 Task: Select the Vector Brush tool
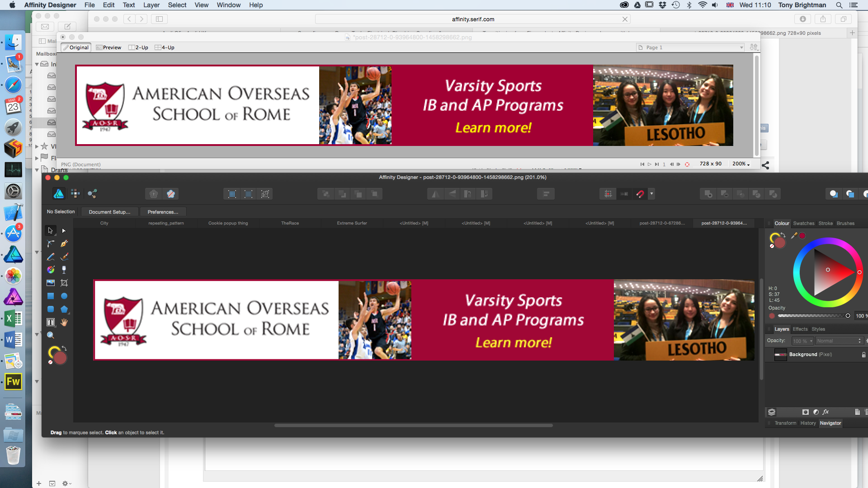64,257
